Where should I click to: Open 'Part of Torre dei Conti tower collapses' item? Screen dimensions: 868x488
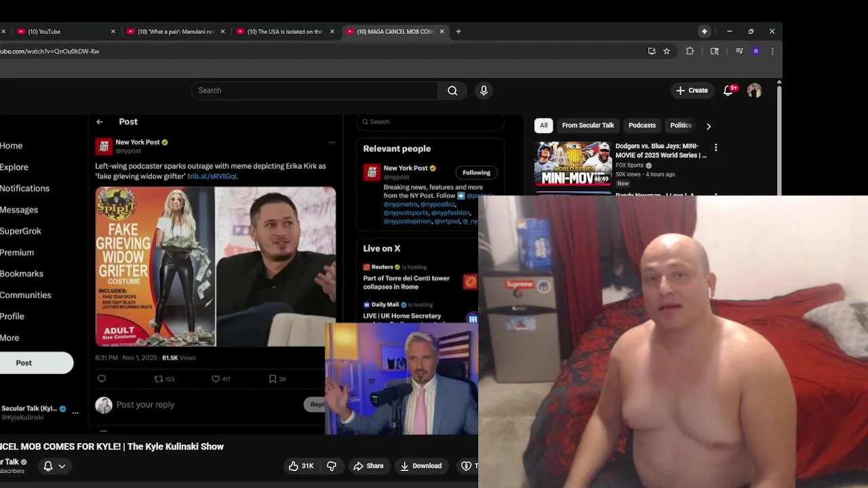(x=406, y=283)
